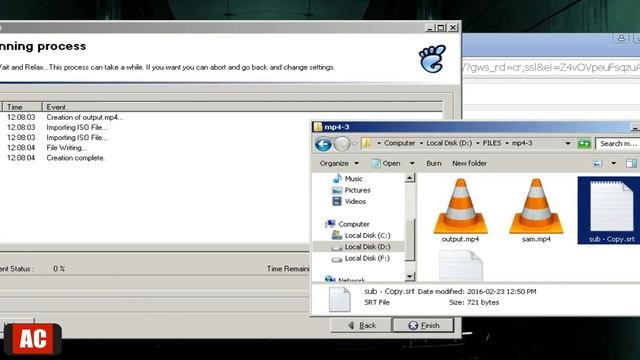Screen dimensions: 640x360
Task: Click the GNOME foot logo in the wizard
Action: pyautogui.click(x=432, y=59)
